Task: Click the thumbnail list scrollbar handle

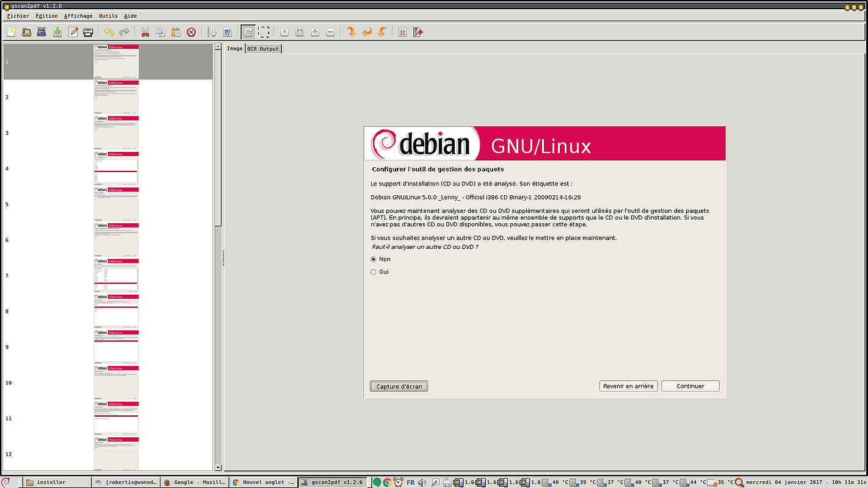Action: point(218,138)
